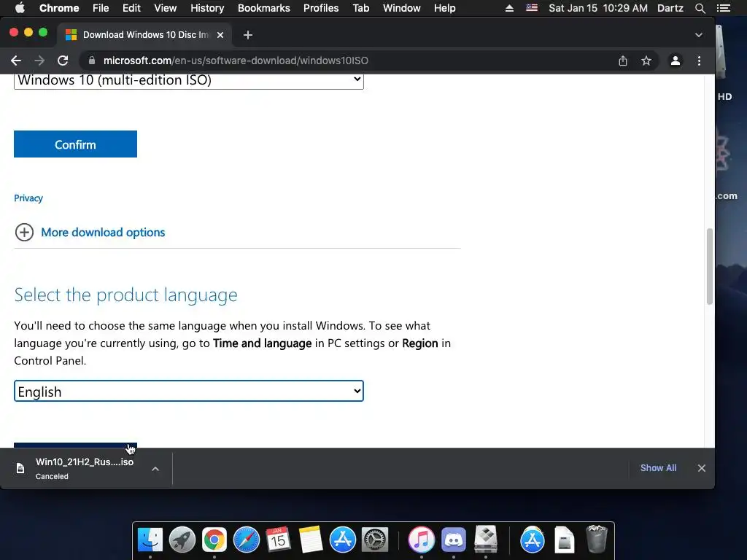Screen dimensions: 747x560
Task: Open the Help menu
Action: point(444,8)
